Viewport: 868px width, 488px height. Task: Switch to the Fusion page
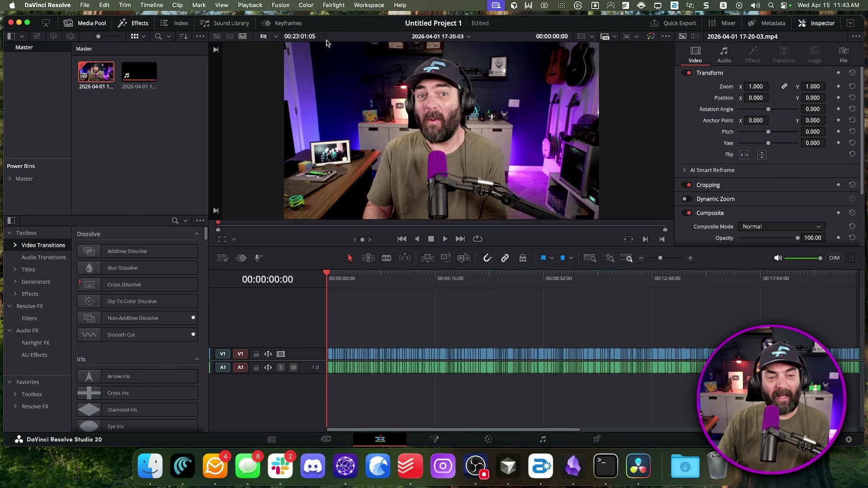pos(435,439)
